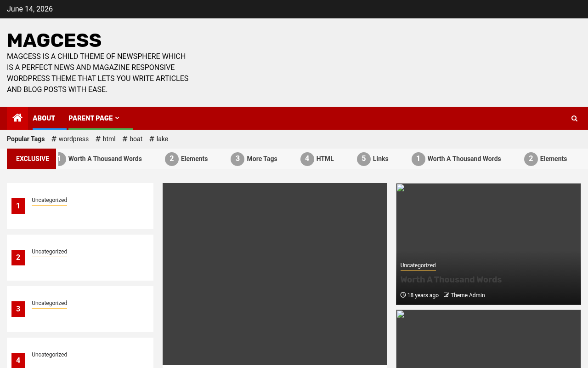This screenshot has width=588, height=368.
Task: Open the large dark featured image in the center
Action: (x=275, y=274)
